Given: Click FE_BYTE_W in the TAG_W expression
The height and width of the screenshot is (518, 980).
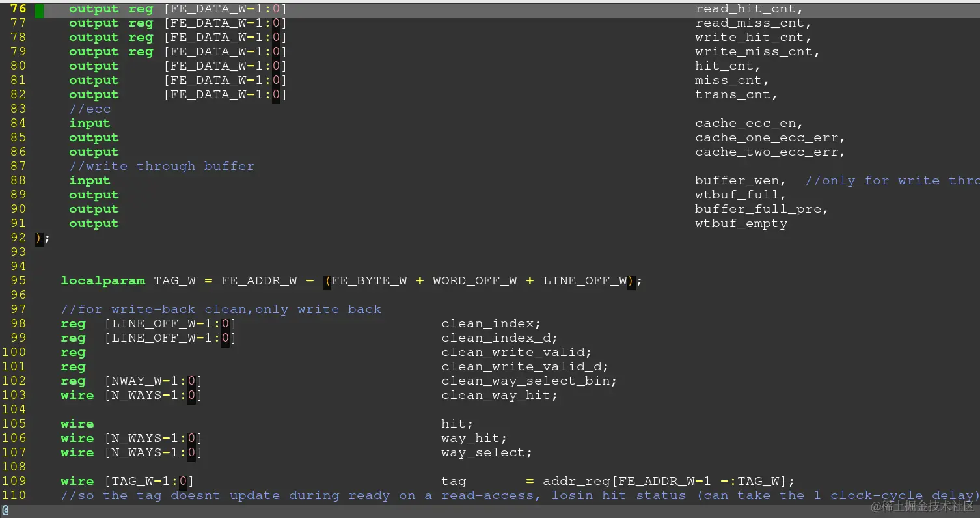Looking at the screenshot, I should [x=370, y=281].
